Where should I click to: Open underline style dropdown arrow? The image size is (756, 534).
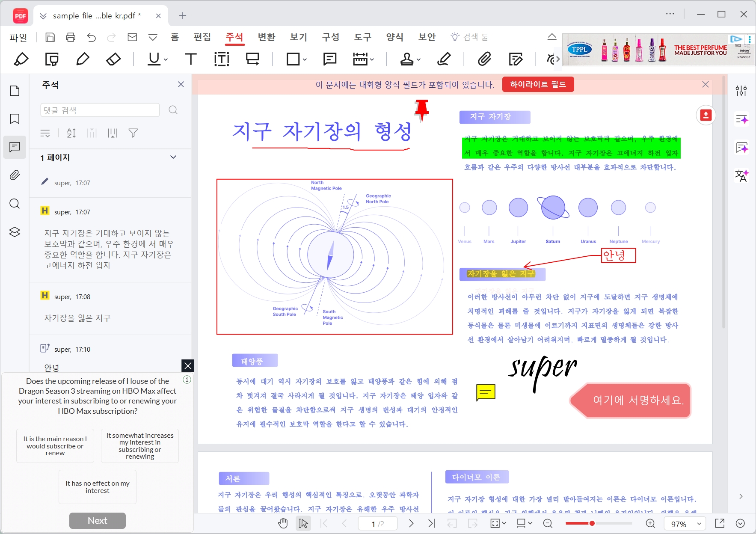pos(166,59)
